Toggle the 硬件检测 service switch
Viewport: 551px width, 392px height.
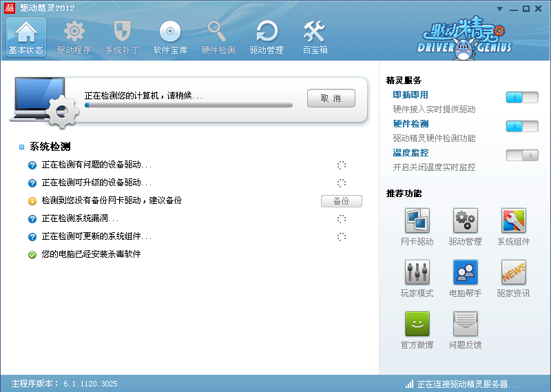click(522, 126)
